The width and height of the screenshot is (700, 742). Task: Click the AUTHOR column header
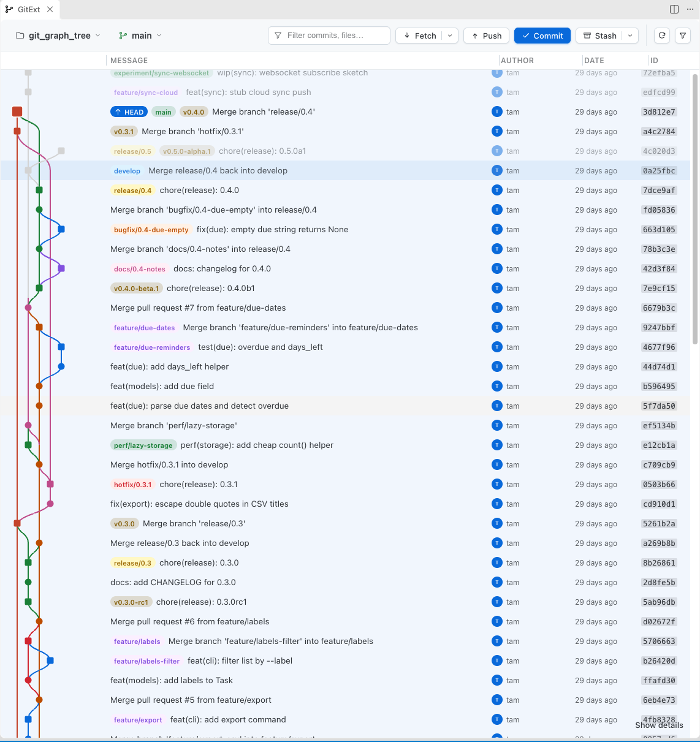(517, 61)
